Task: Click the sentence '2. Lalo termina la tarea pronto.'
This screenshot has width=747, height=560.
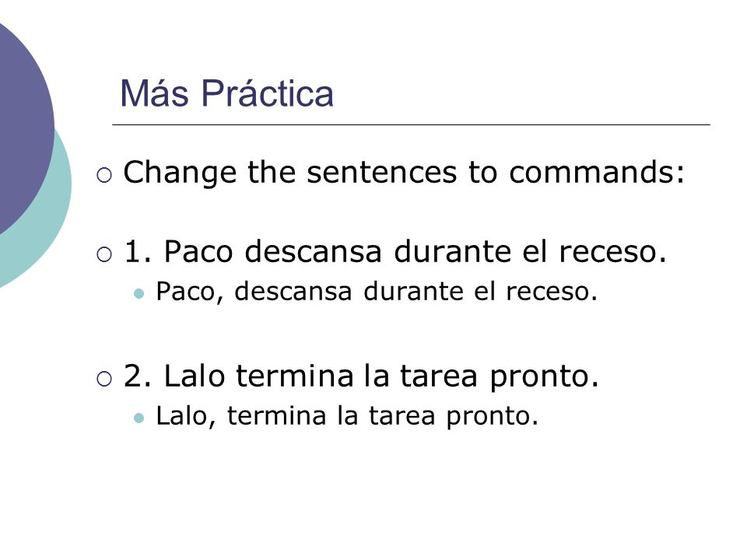Action: pos(361,376)
